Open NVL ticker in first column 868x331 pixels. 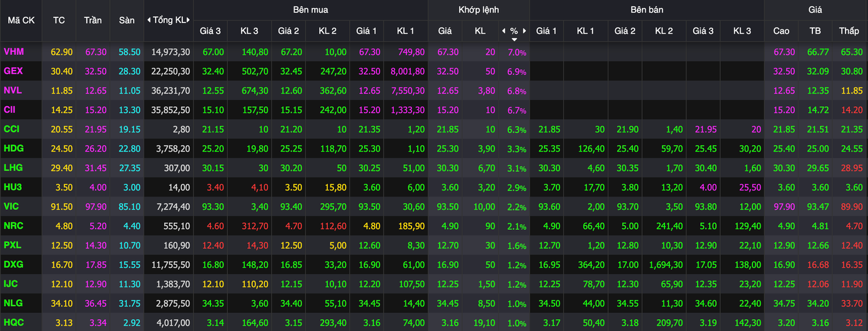coord(12,91)
